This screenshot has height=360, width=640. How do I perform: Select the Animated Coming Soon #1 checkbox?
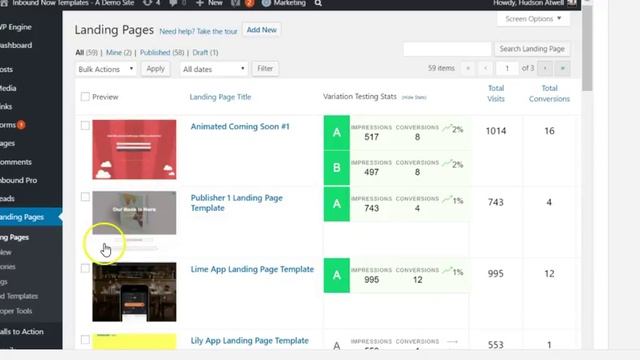[x=85, y=125]
